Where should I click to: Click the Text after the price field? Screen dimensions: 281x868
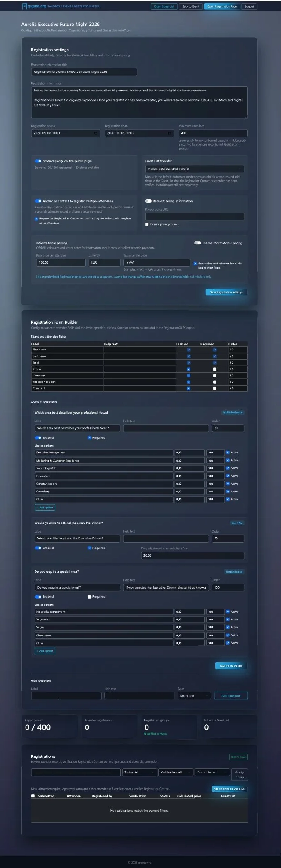157,263
